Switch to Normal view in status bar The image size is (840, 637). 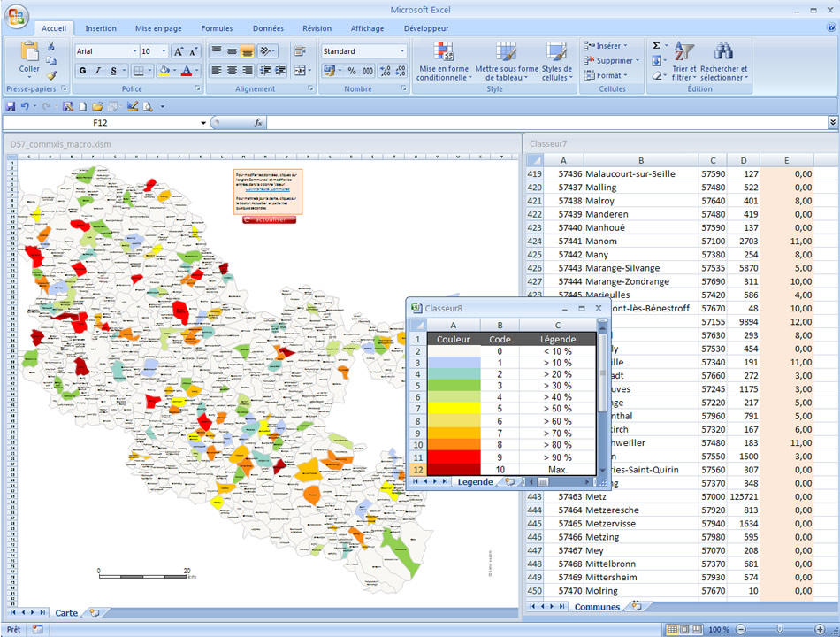tap(672, 629)
